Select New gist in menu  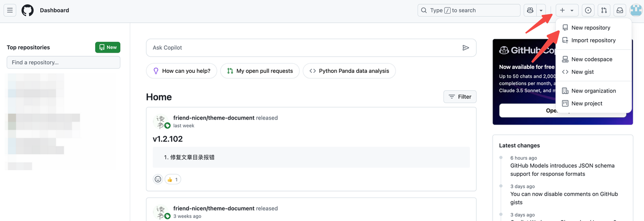click(x=582, y=72)
